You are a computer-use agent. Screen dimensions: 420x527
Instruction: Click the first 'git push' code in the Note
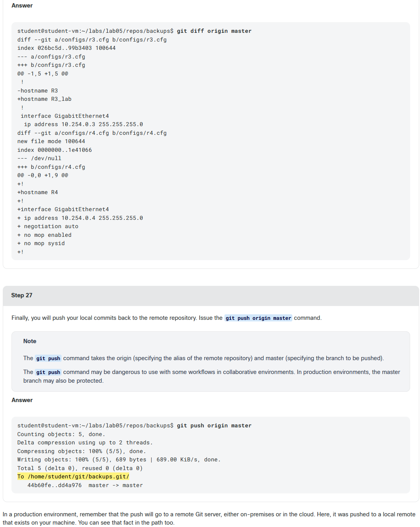(x=48, y=358)
